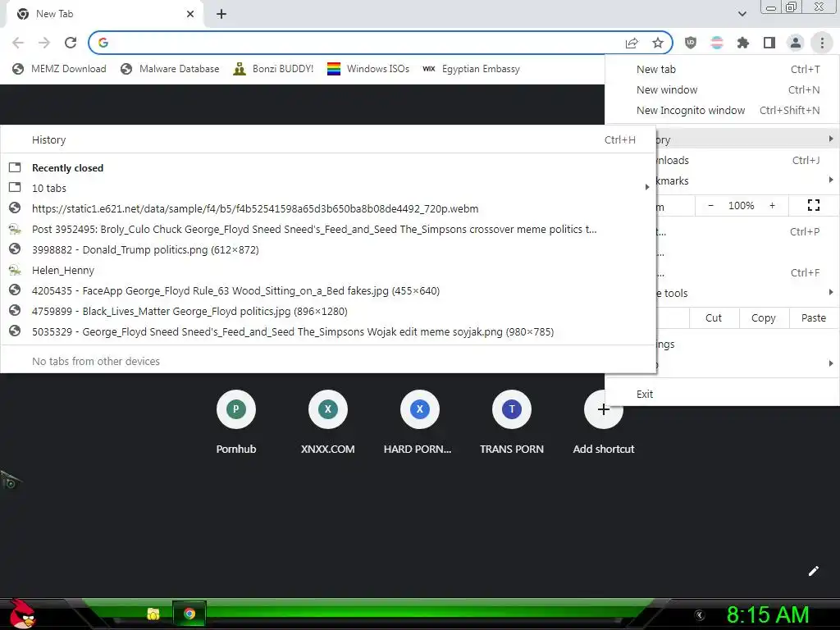
Task: Reopen the Post 3952495 history entry
Action: pos(328,230)
